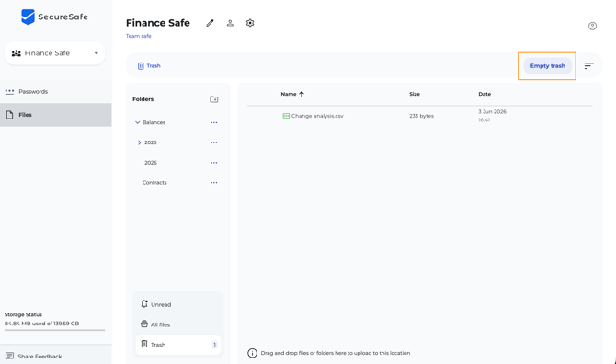Go to Files section
The height and width of the screenshot is (364, 616).
[x=56, y=115]
